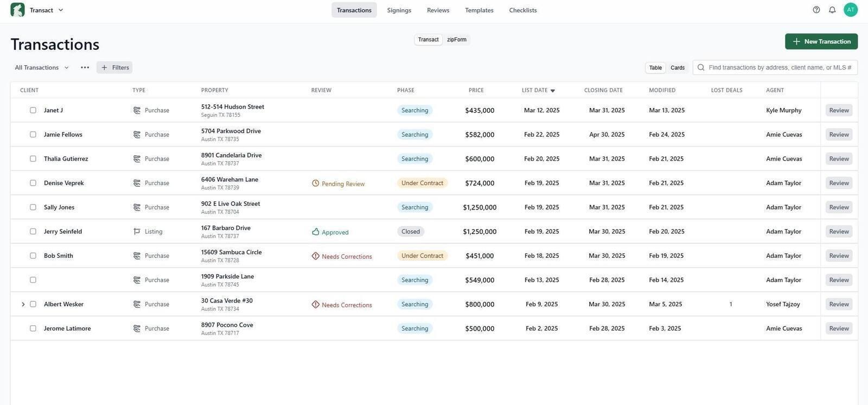The height and width of the screenshot is (405, 868).
Task: Open 6406 Wareham Lane property
Action: 230,180
